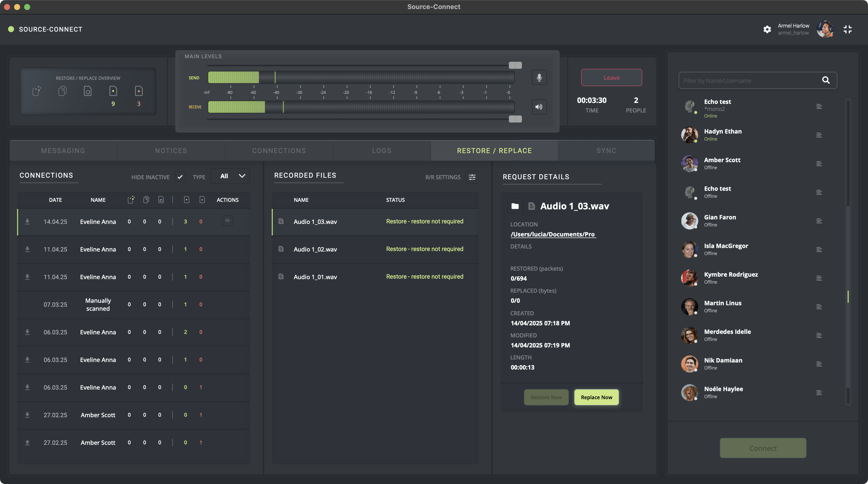Switch to the Messaging tab
Screen dimensions: 868x484
point(63,150)
